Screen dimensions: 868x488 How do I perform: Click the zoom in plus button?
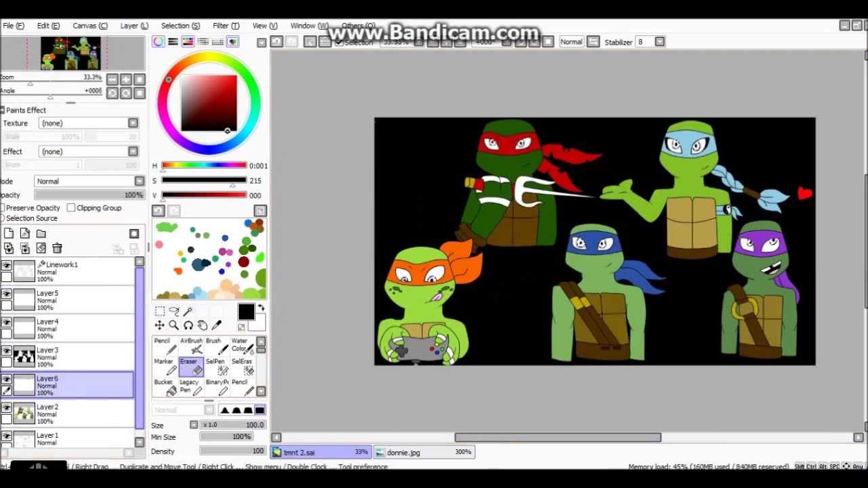(126, 79)
